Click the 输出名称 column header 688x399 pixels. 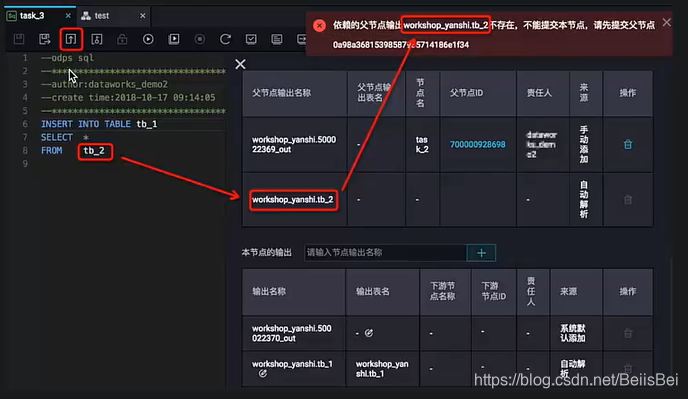tap(269, 291)
